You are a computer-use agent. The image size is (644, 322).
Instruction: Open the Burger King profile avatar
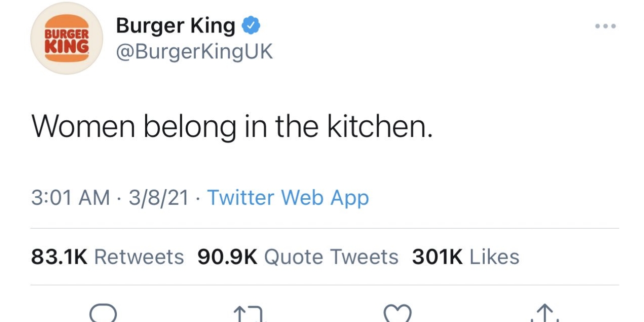pyautogui.click(x=67, y=38)
